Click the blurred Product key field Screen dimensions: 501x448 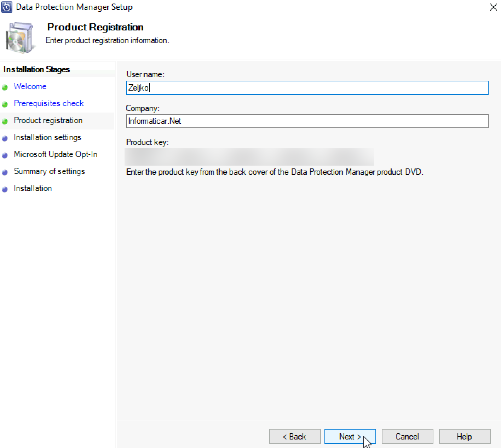click(x=249, y=157)
